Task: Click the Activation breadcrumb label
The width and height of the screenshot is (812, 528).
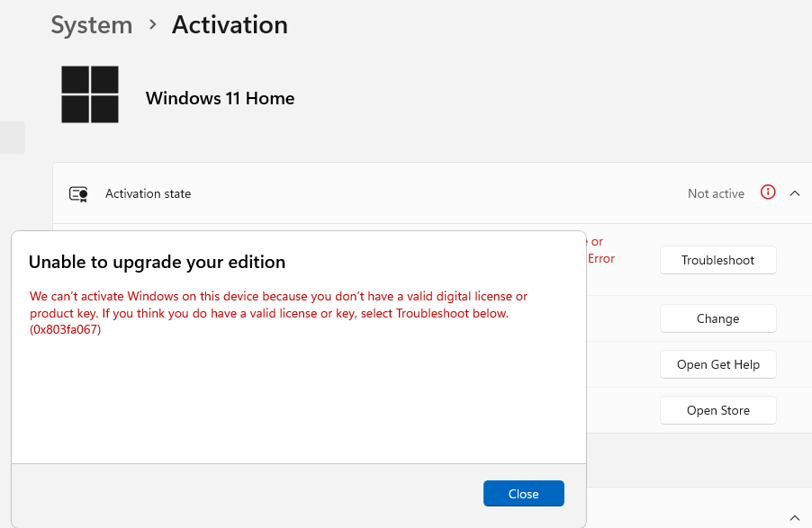Action: (x=229, y=25)
